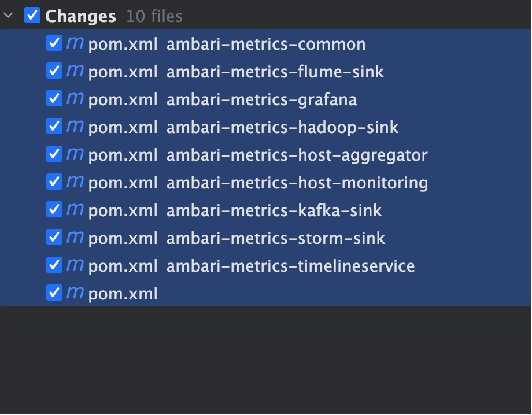Uncheck ambari-metrics-host-monitoring pom.xml checkbox

[54, 181]
